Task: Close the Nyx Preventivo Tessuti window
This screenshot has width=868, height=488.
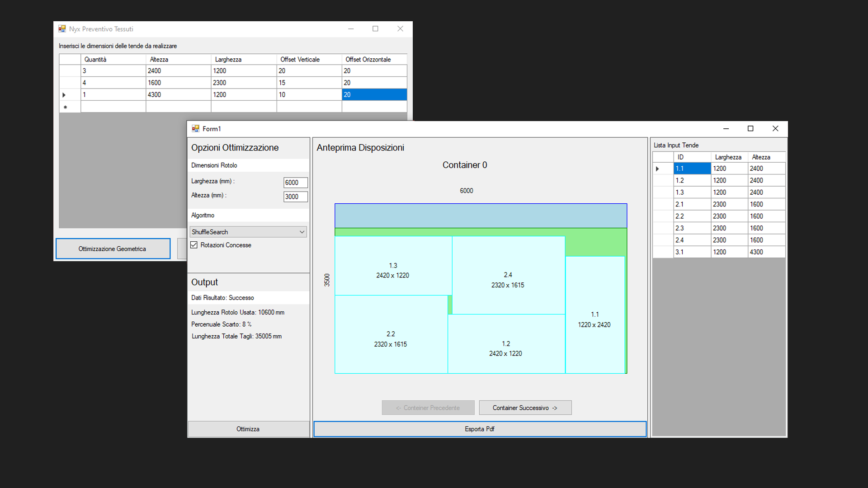Action: pos(400,29)
